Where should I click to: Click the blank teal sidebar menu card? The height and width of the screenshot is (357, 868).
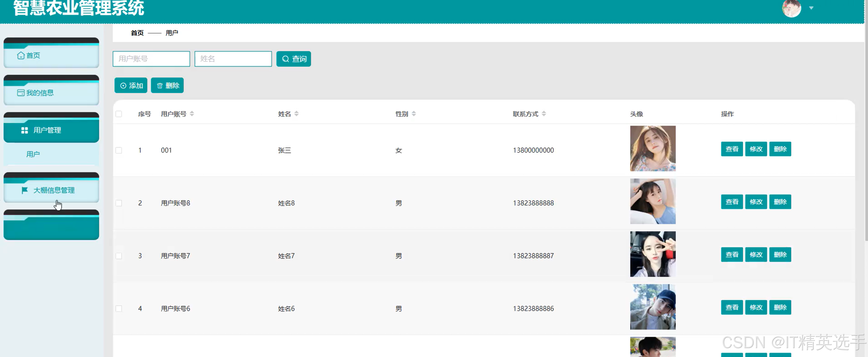click(x=51, y=225)
